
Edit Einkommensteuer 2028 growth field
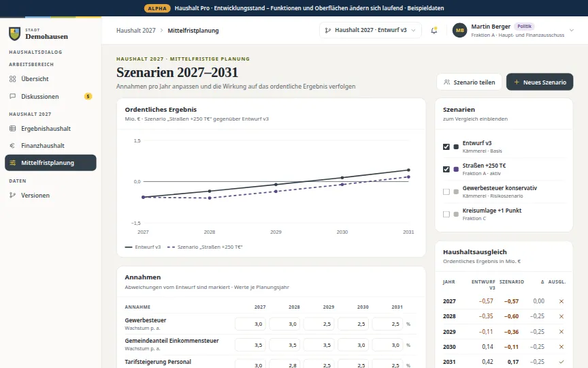(x=284, y=345)
